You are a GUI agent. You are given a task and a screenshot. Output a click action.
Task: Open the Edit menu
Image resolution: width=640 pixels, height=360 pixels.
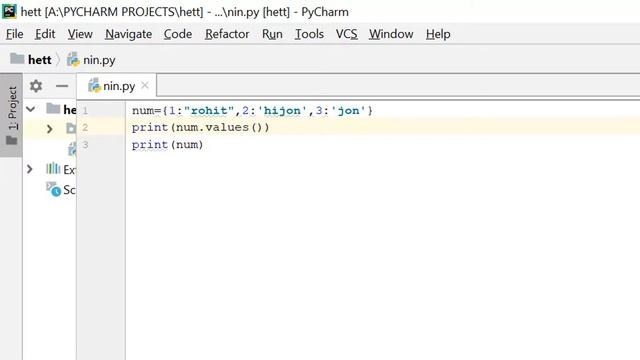point(45,34)
